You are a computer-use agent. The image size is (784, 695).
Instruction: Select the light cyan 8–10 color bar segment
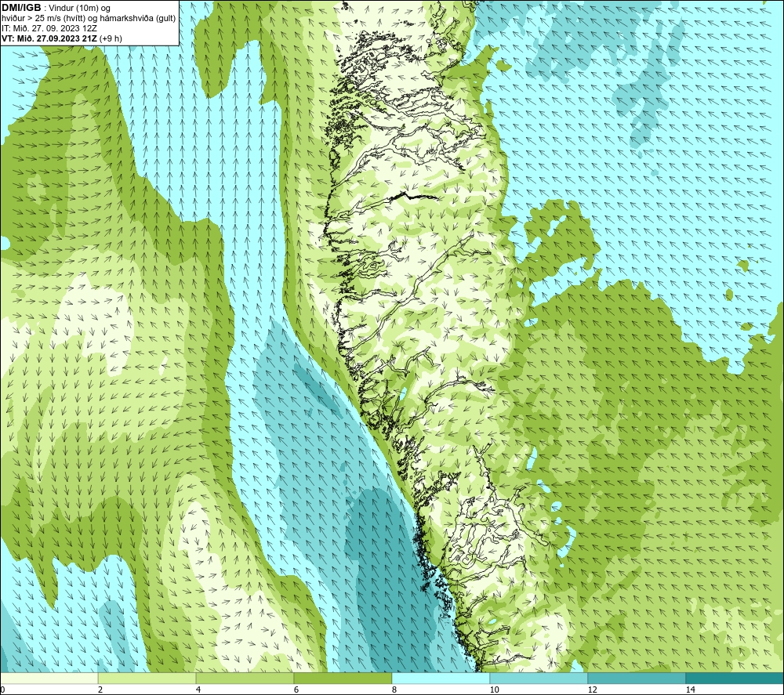point(441,679)
